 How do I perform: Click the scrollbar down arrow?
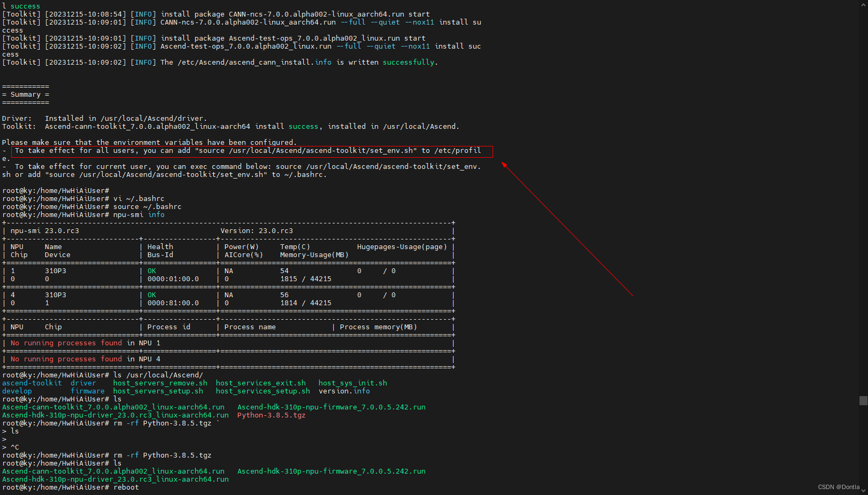point(863,491)
